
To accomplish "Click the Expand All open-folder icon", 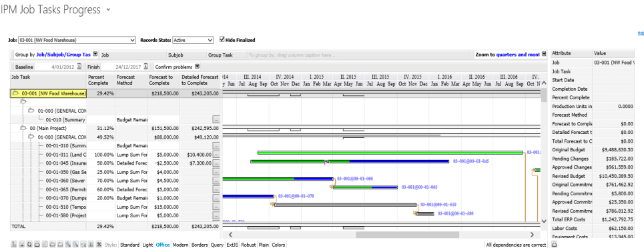I will (53, 245).
